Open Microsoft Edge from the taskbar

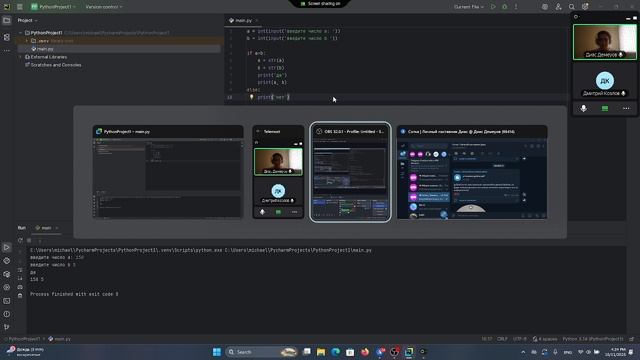coord(336,352)
